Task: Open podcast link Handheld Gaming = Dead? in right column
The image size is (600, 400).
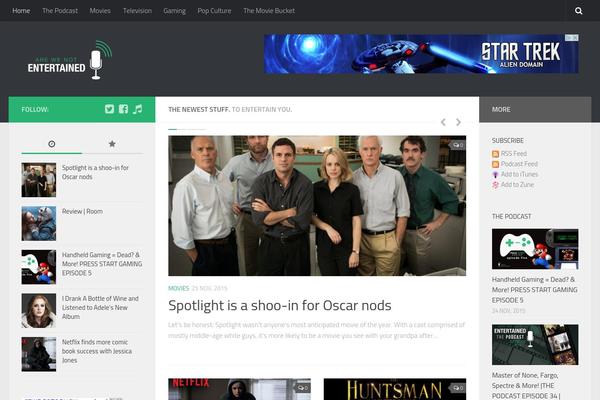Action: coord(535,290)
